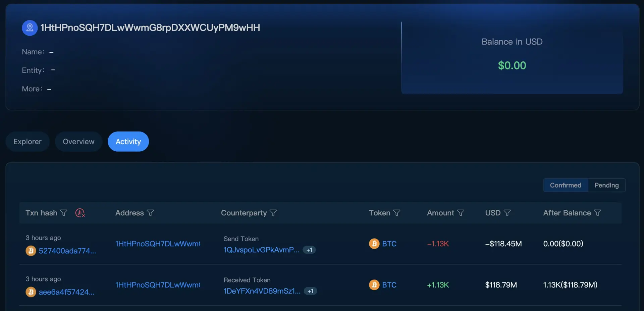Open transaction hash aee6a4f57424...
Screen dimensions: 644x311
[66, 292]
